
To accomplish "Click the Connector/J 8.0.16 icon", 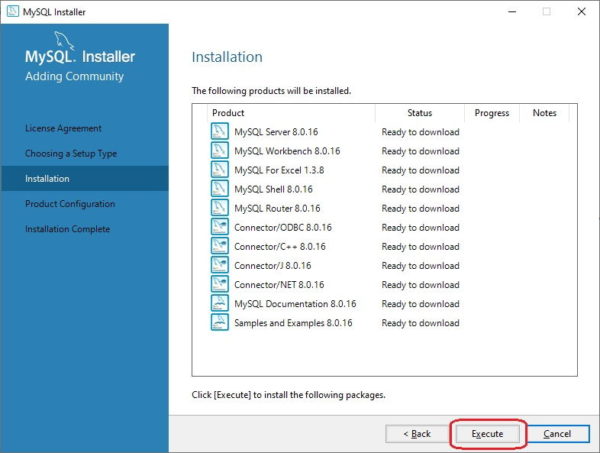I will (x=220, y=265).
